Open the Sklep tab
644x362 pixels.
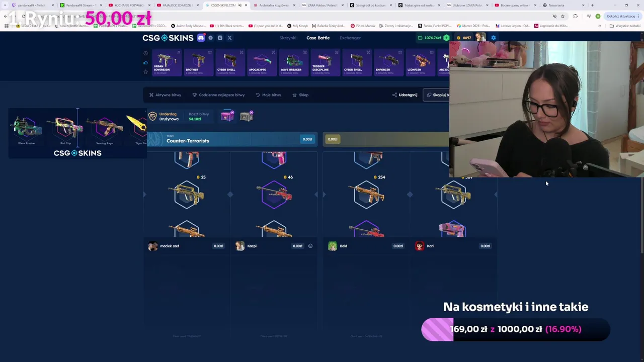pos(300,95)
